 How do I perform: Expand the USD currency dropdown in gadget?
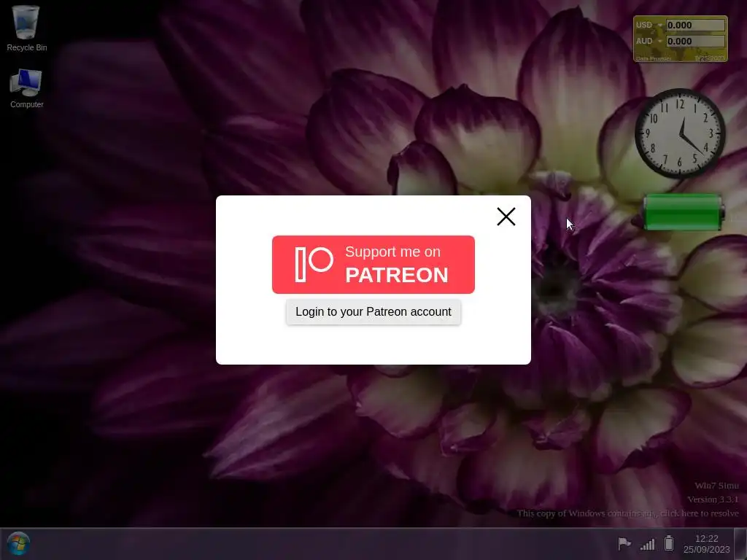(x=659, y=26)
